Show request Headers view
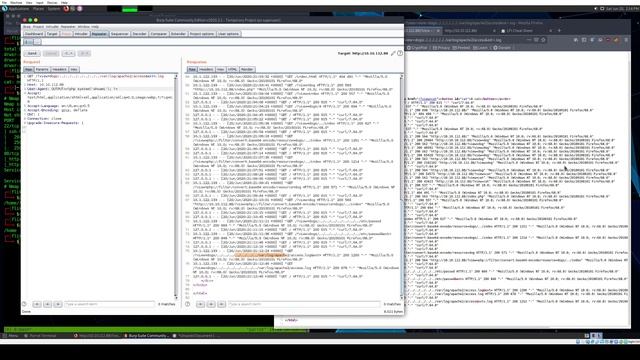 point(59,70)
